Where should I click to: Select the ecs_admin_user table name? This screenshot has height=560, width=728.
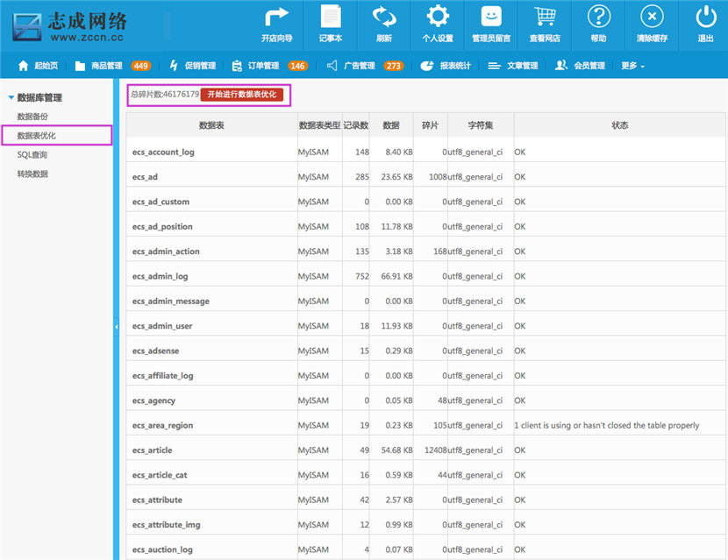point(162,326)
